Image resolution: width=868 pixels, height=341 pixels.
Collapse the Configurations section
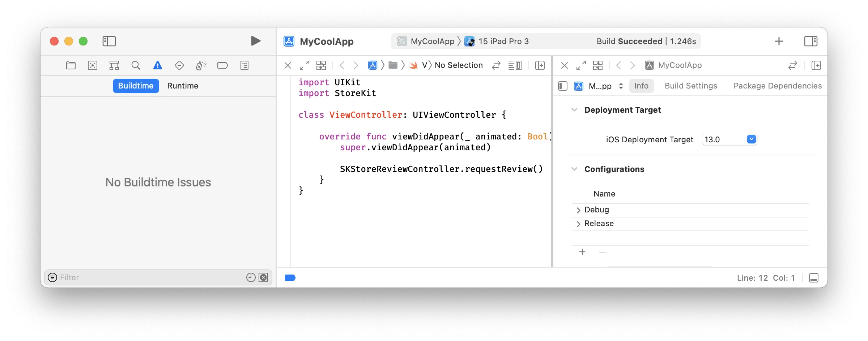574,169
